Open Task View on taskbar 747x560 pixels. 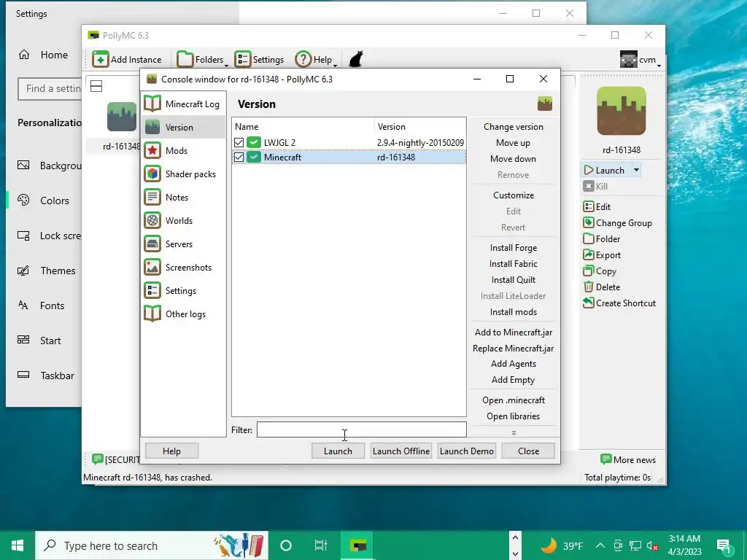pyautogui.click(x=321, y=545)
